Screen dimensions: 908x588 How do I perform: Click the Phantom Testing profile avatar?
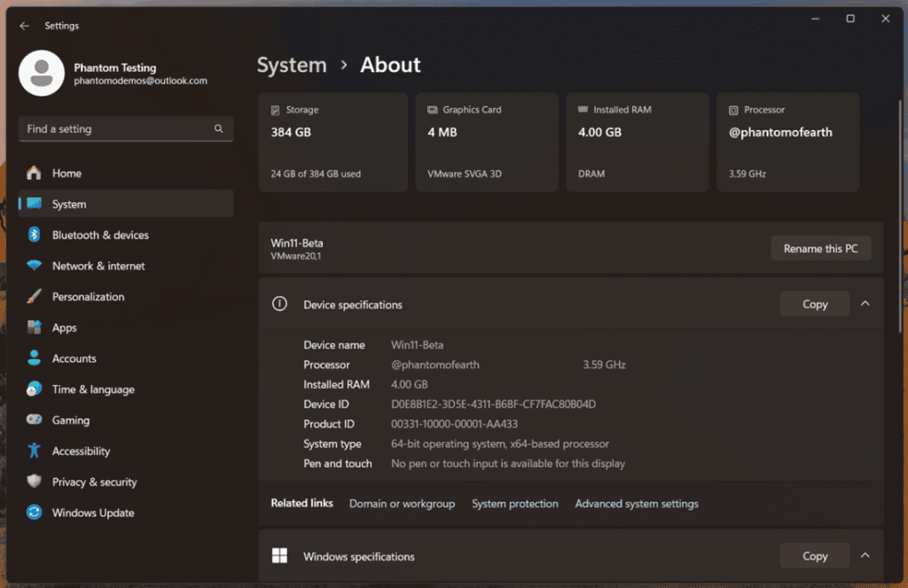pyautogui.click(x=41, y=73)
